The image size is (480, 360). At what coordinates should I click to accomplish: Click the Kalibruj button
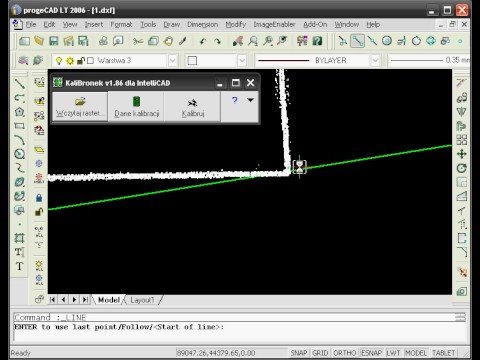click(192, 107)
